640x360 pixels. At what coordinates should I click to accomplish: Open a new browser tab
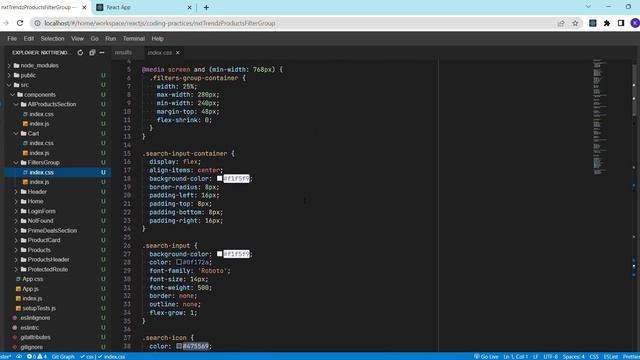206,7
